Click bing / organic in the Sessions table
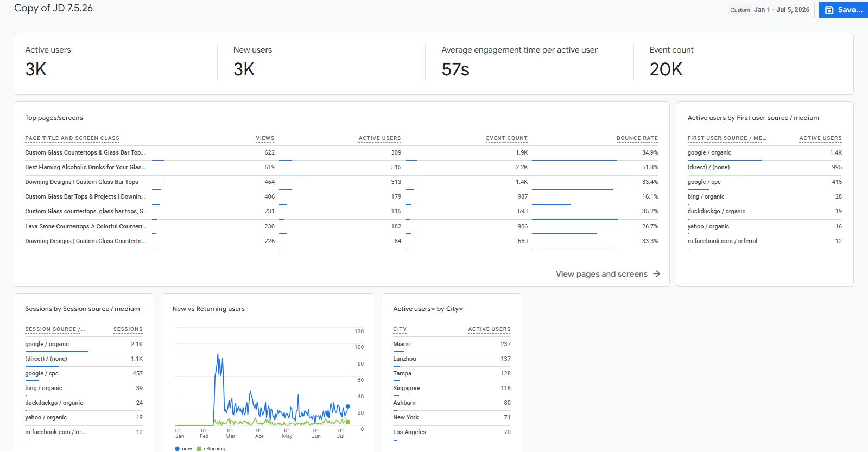Image resolution: width=868 pixels, height=452 pixels. 43,388
